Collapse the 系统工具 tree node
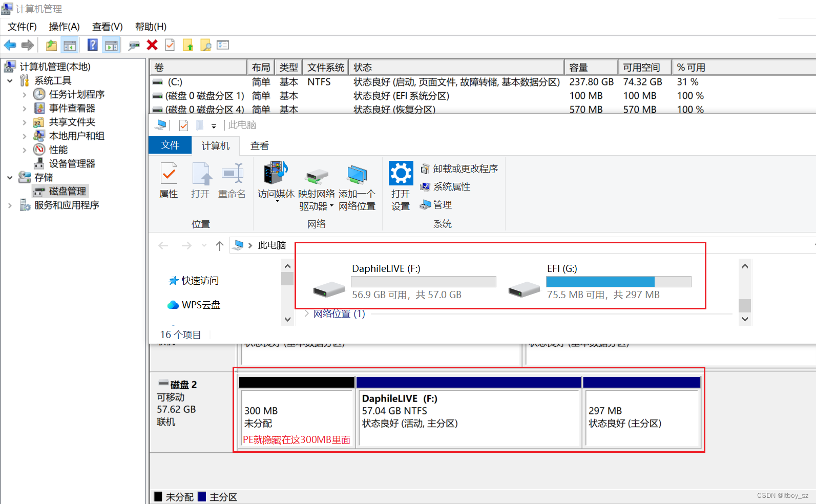This screenshot has width=816, height=504. 10,81
